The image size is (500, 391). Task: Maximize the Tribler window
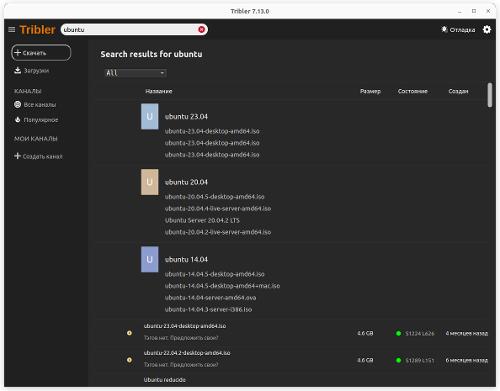click(474, 11)
